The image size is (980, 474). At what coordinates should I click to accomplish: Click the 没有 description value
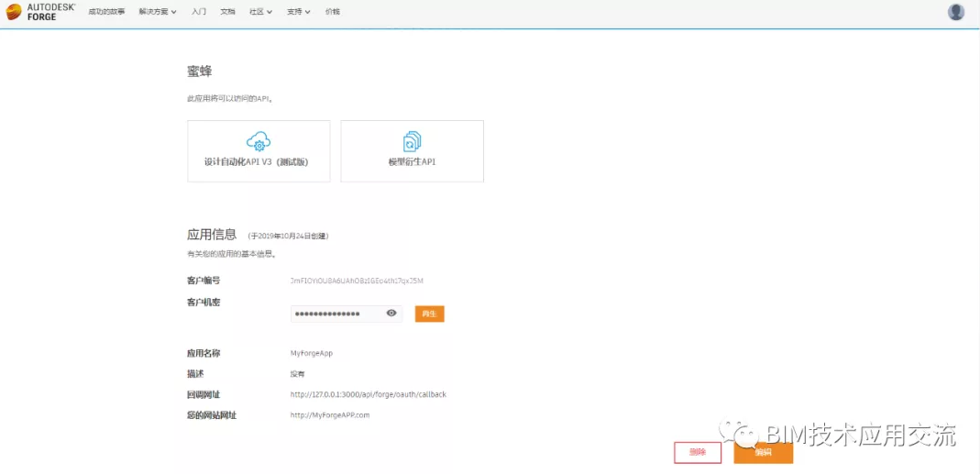[298, 374]
